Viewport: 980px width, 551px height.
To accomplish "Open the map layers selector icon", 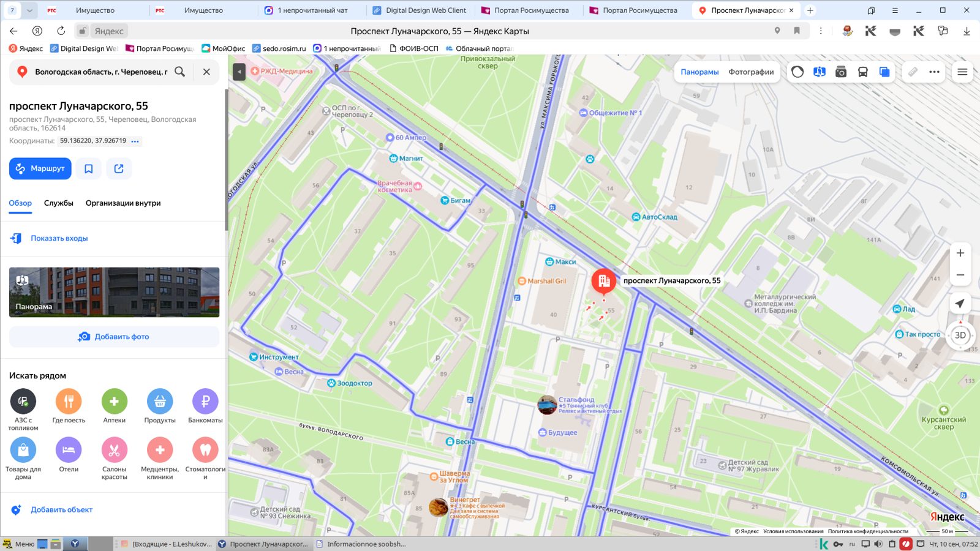I will click(x=884, y=72).
